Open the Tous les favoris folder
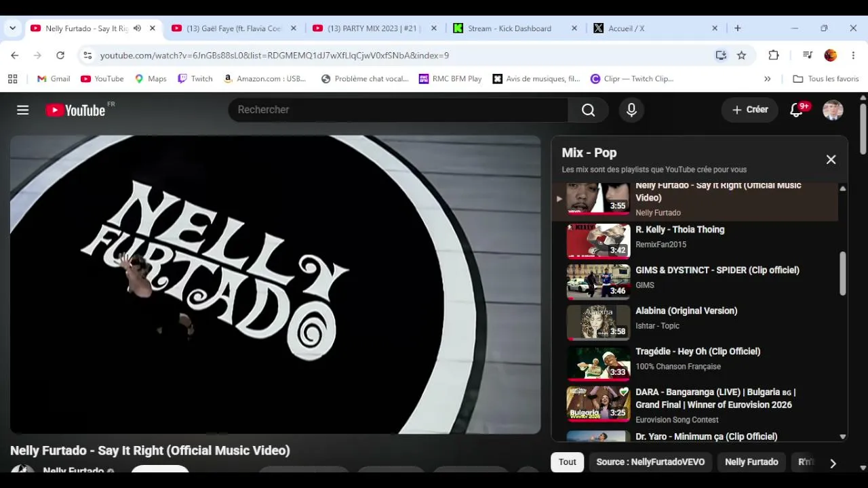Image resolution: width=868 pixels, height=488 pixels. [x=826, y=79]
